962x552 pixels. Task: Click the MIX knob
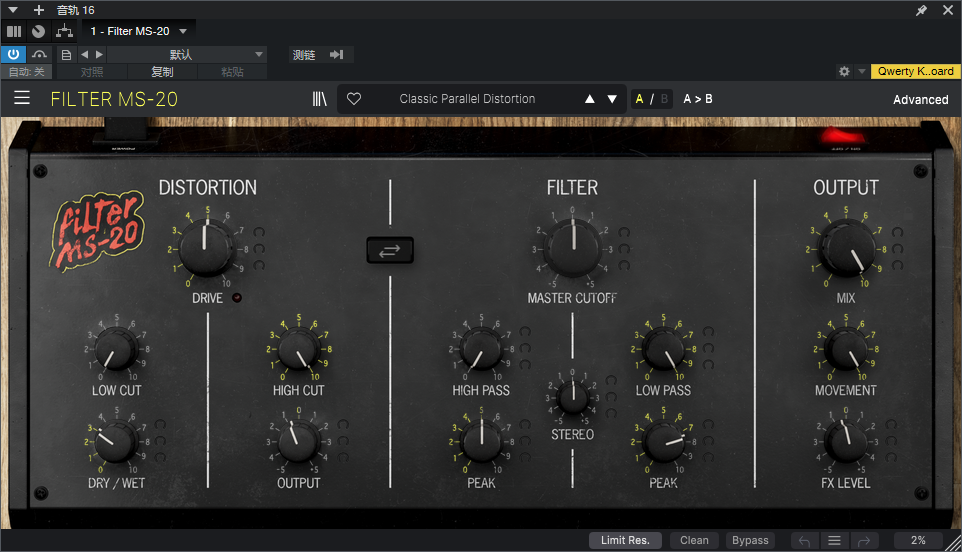click(847, 248)
